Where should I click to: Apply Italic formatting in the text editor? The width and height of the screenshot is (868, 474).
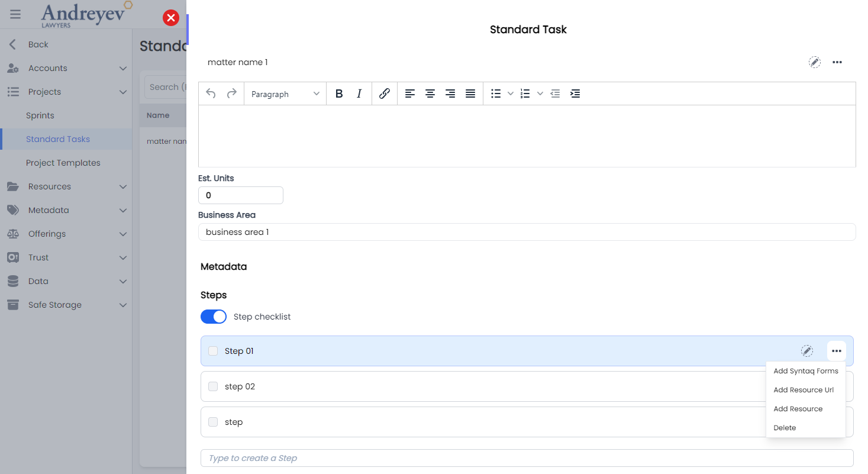(x=359, y=93)
